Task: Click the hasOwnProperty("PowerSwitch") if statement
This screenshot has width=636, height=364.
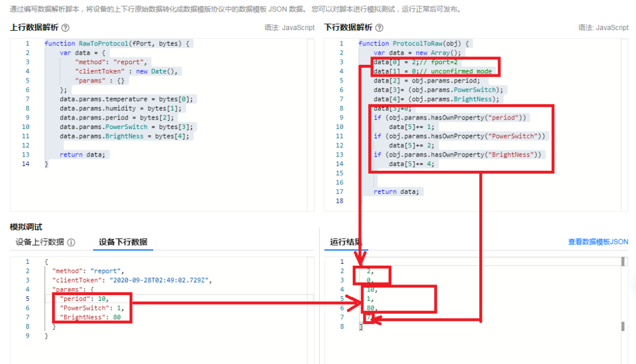Action: (459, 136)
